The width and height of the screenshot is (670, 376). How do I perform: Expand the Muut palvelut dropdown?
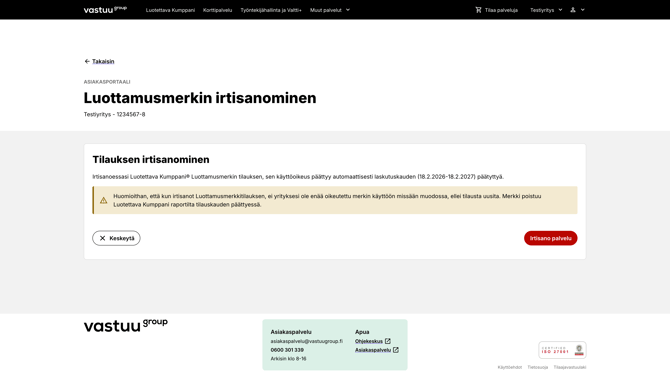coord(330,10)
